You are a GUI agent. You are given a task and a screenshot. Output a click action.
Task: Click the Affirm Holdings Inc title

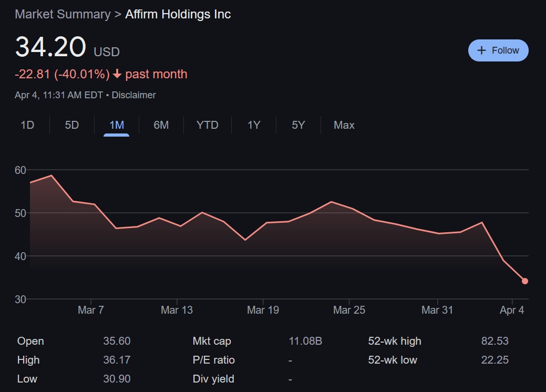[x=178, y=14]
